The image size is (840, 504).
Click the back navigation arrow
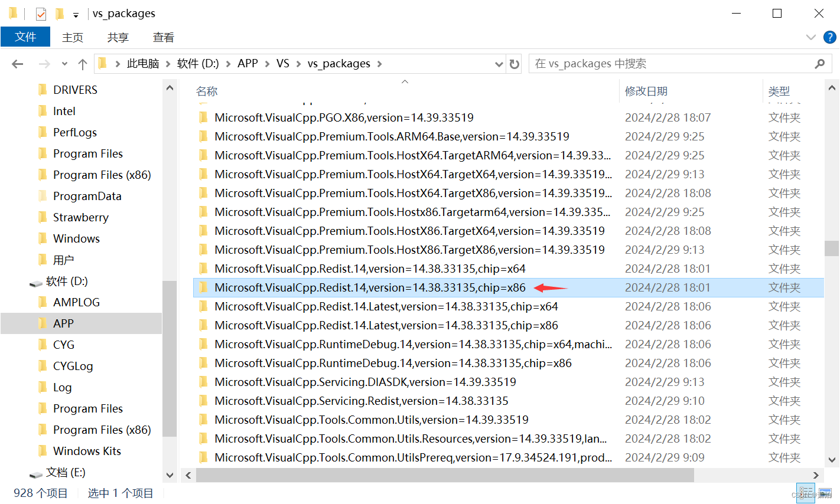(x=17, y=63)
